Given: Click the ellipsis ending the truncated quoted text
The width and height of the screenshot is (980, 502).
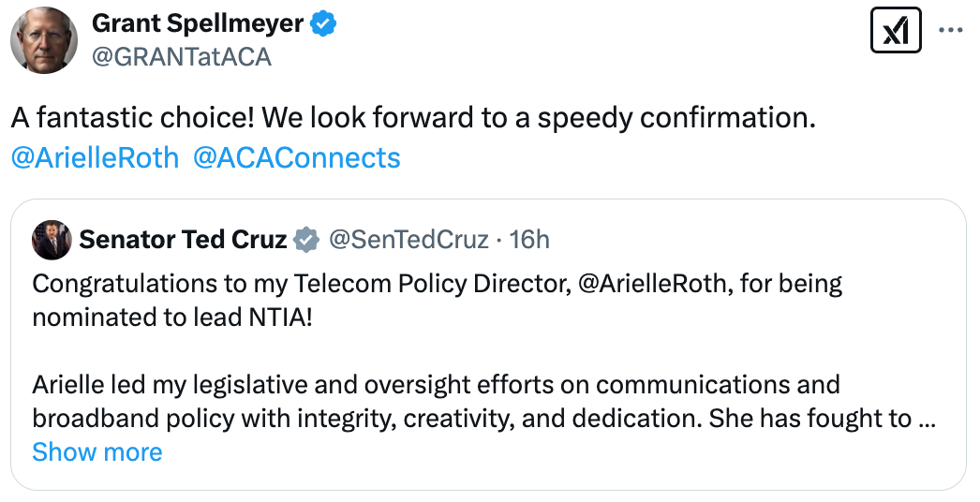Looking at the screenshot, I should tap(927, 418).
